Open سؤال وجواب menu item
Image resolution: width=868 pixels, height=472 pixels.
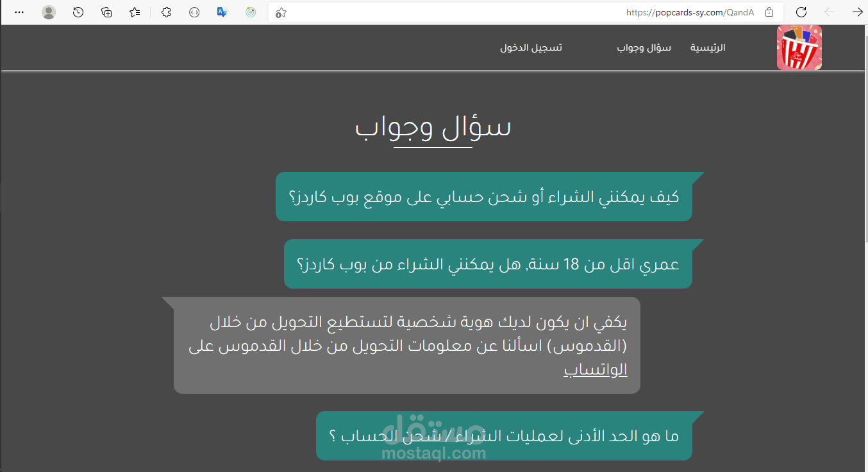(x=644, y=48)
